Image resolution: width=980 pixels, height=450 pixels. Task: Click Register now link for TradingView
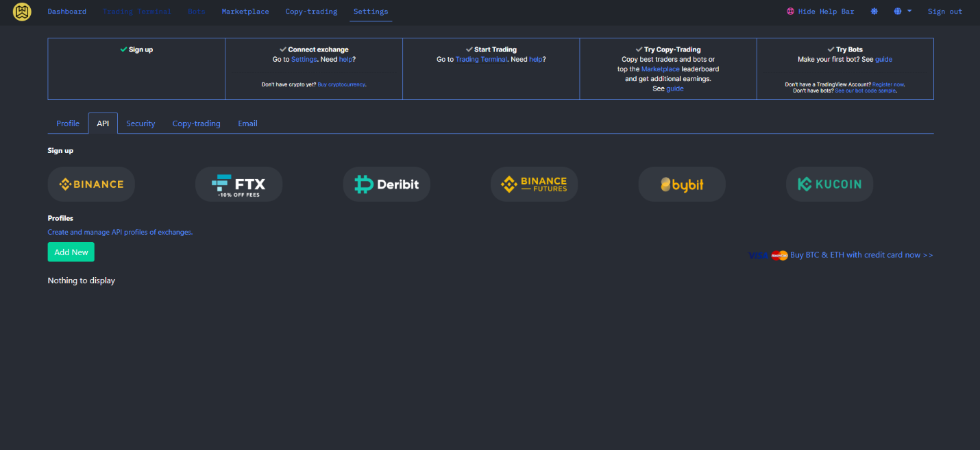click(888, 84)
